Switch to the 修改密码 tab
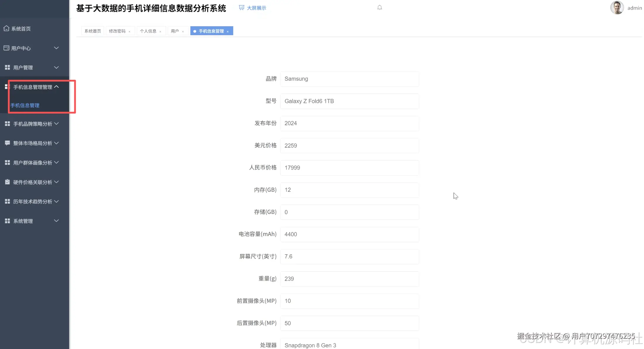Screen dimensions: 644x349 117,31
